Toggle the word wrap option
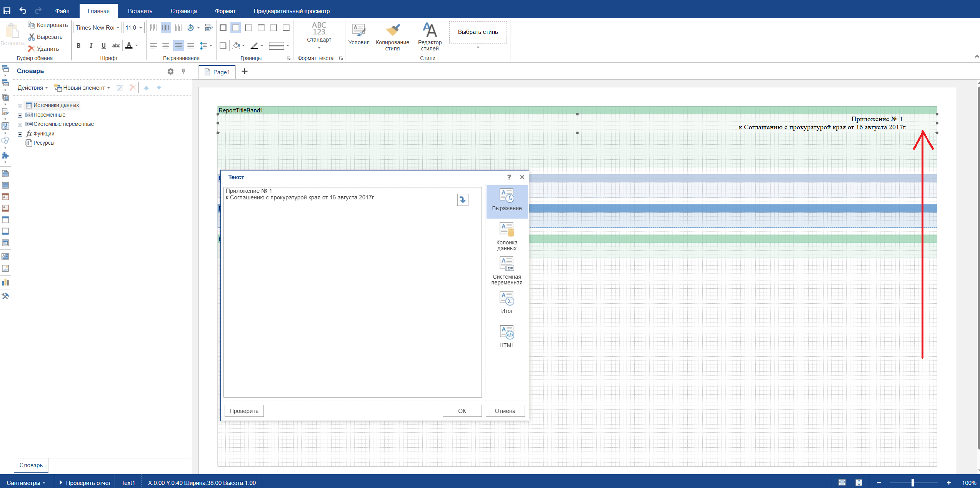 tap(209, 28)
